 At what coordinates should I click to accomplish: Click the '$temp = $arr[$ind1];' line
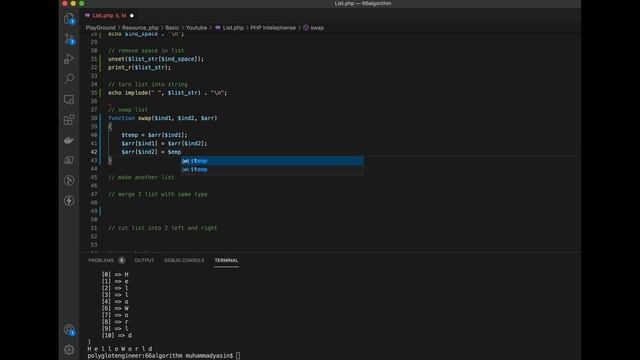[154, 135]
